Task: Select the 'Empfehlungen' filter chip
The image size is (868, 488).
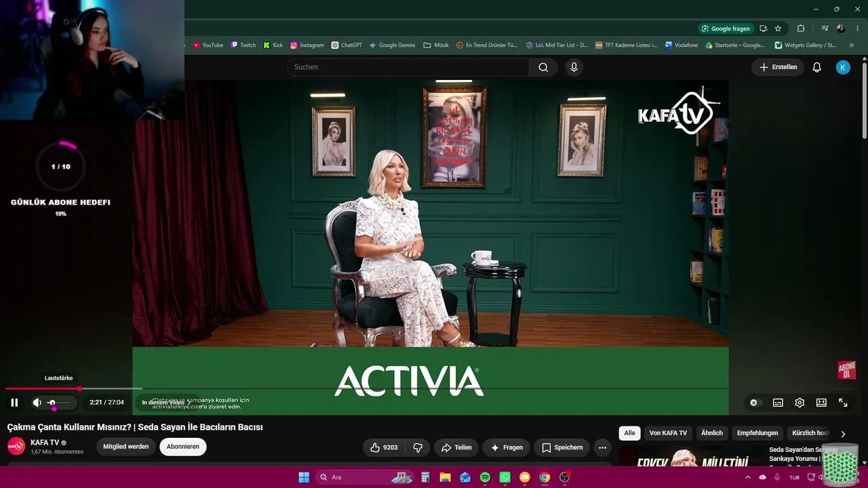Action: (x=757, y=433)
